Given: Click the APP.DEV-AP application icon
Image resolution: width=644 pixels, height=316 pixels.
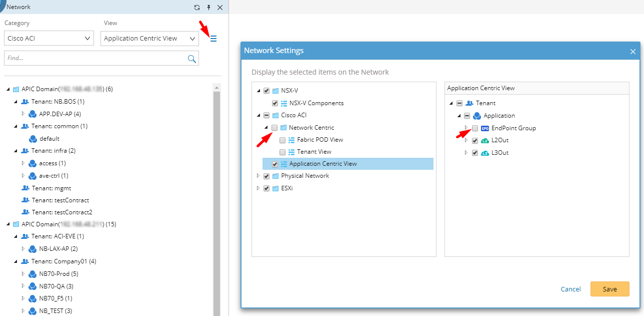Looking at the screenshot, I should (x=33, y=114).
